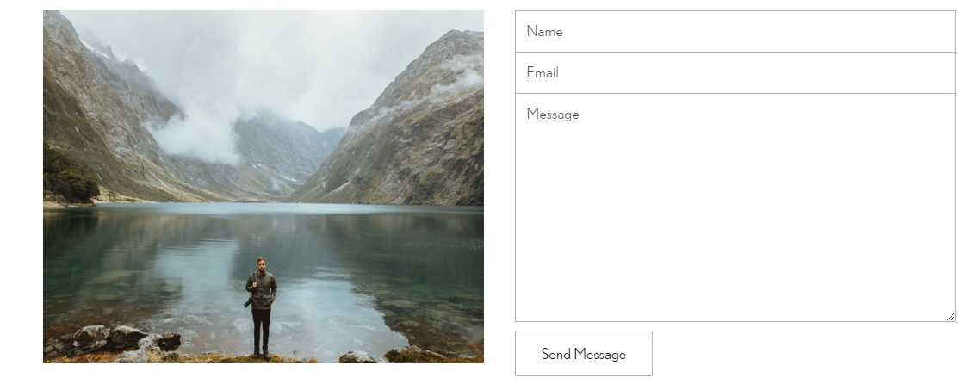Submit the form with Send Message
Image resolution: width=980 pixels, height=384 pixels.
tap(584, 353)
